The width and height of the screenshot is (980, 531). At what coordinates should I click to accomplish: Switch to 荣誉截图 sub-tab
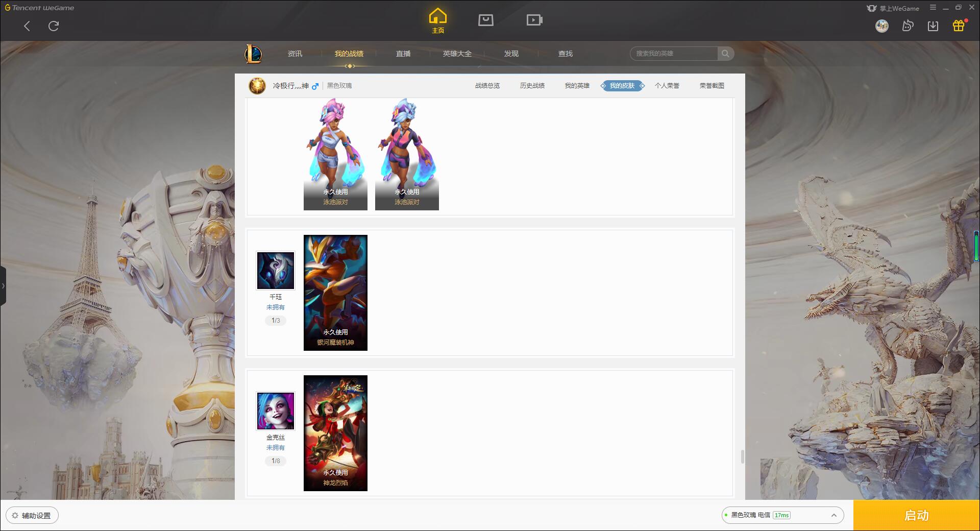pyautogui.click(x=712, y=86)
